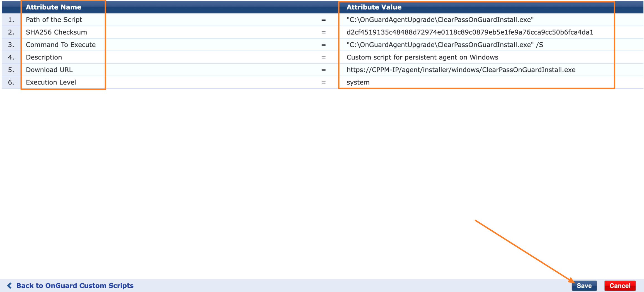Click the command value ending in /S
The image size is (644, 292).
click(445, 45)
